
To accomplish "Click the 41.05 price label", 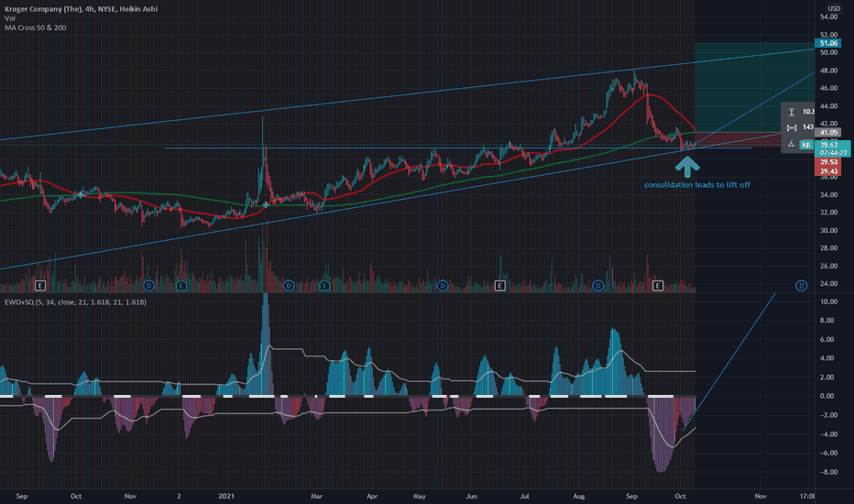I will (827, 132).
